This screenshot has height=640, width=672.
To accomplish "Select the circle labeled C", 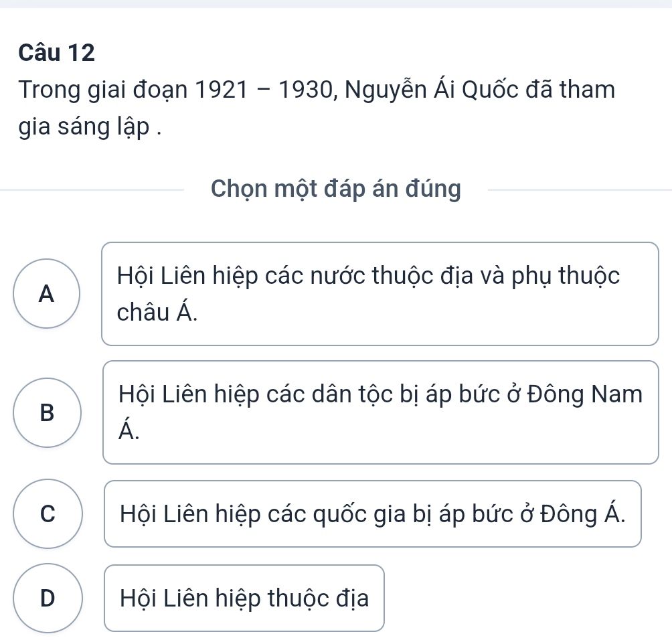I will click(x=48, y=513).
